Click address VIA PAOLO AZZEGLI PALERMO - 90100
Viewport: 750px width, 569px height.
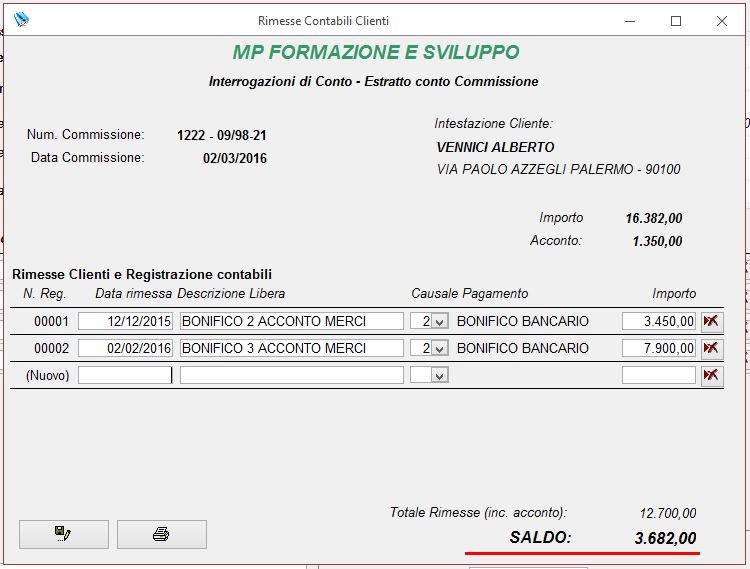558,169
